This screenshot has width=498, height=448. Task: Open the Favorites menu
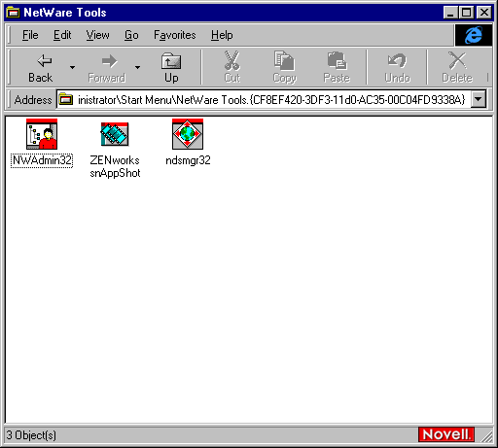pos(175,35)
